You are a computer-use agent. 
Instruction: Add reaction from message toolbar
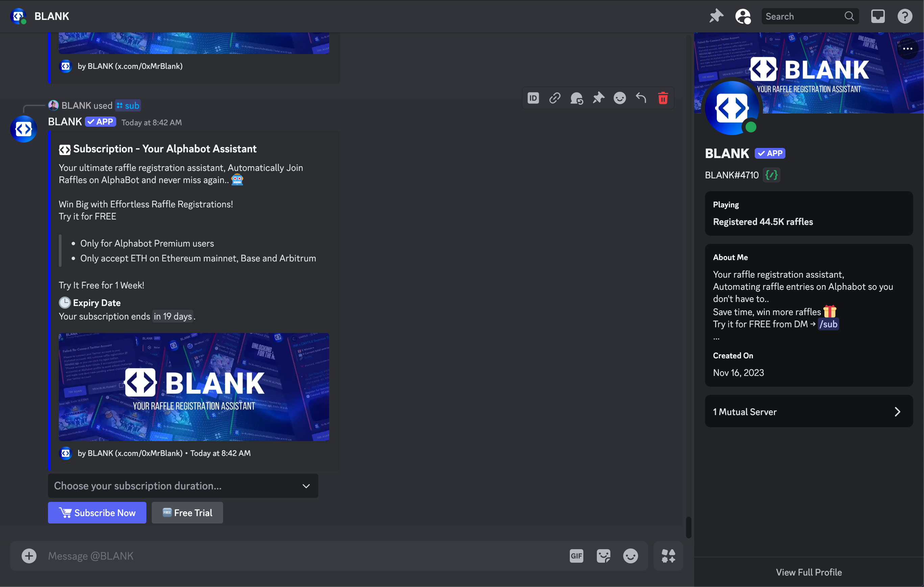(x=620, y=99)
